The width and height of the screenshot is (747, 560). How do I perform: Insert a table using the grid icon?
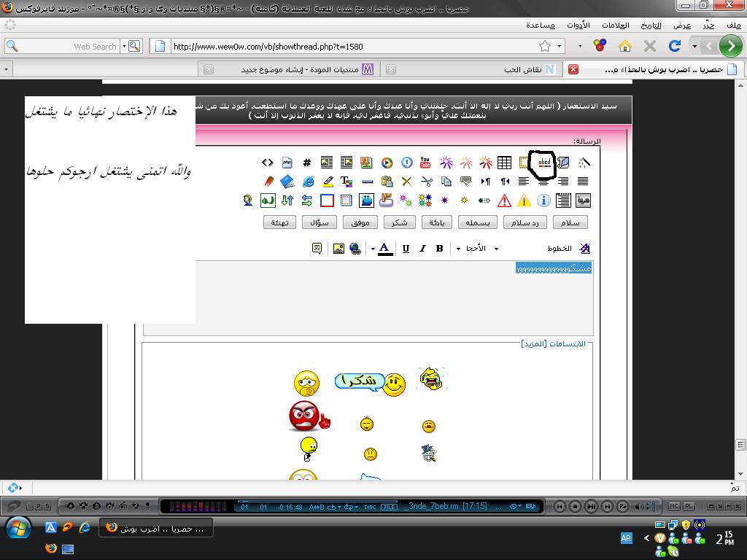pyautogui.click(x=504, y=163)
